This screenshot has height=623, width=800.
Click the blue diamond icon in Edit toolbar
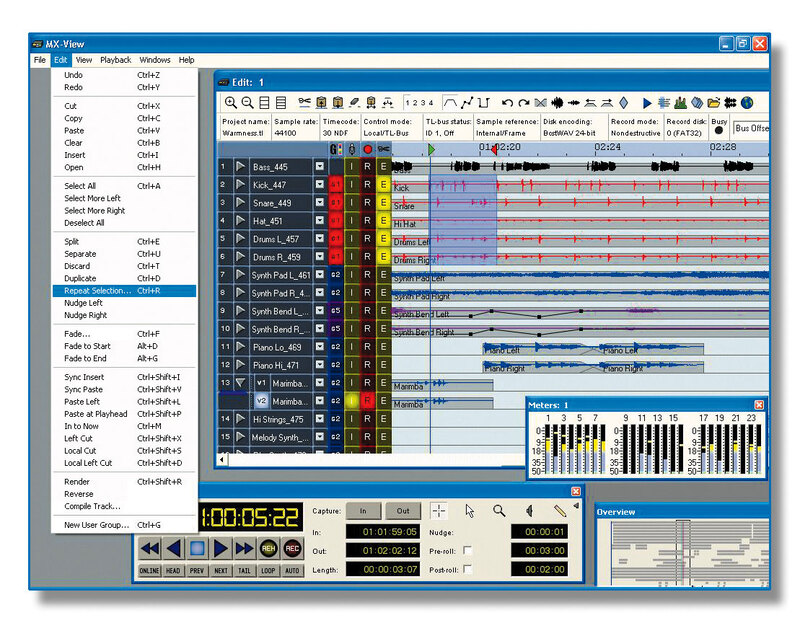[x=623, y=103]
